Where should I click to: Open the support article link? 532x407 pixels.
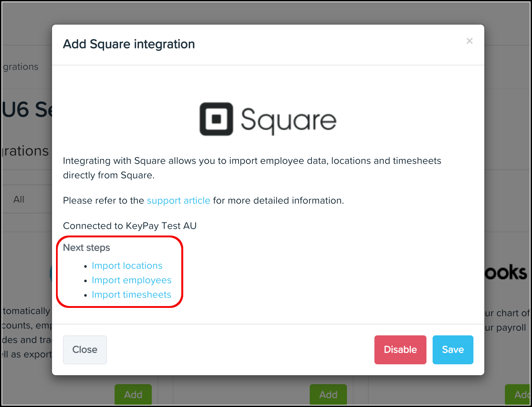click(179, 201)
